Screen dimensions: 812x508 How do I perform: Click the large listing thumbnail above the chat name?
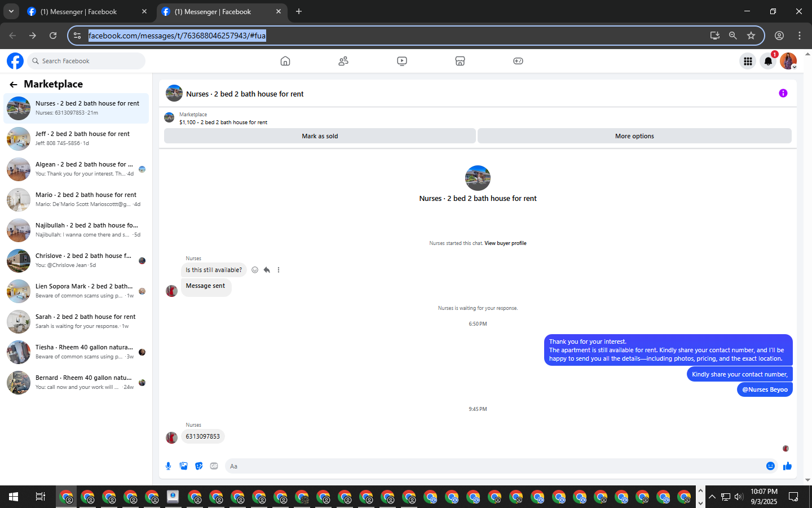click(x=478, y=178)
